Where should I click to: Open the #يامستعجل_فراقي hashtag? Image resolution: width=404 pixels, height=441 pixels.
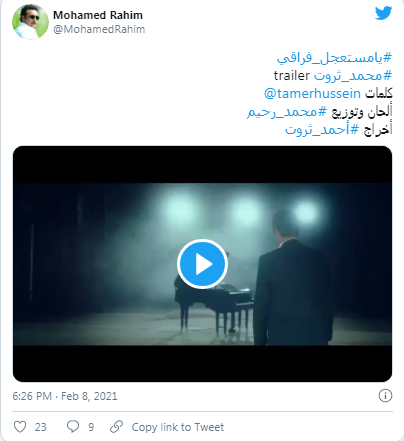coord(334,58)
